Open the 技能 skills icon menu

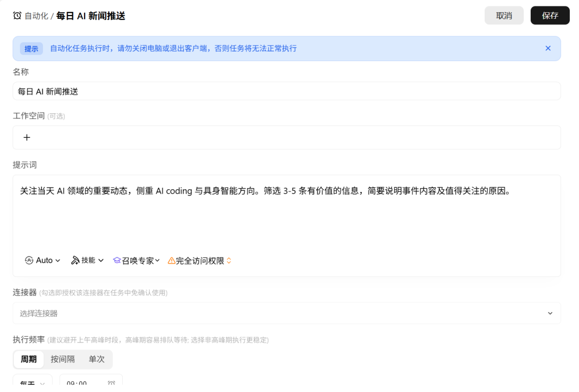tap(75, 261)
